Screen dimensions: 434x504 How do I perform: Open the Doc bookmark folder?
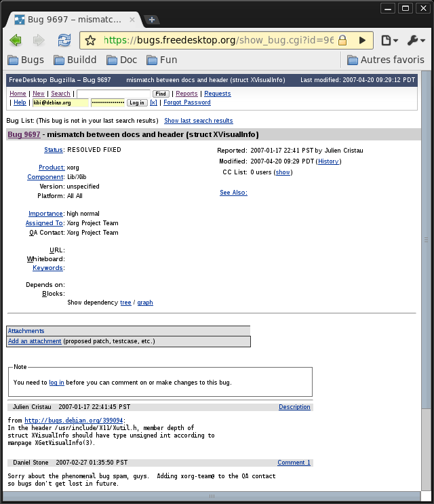[x=122, y=60]
